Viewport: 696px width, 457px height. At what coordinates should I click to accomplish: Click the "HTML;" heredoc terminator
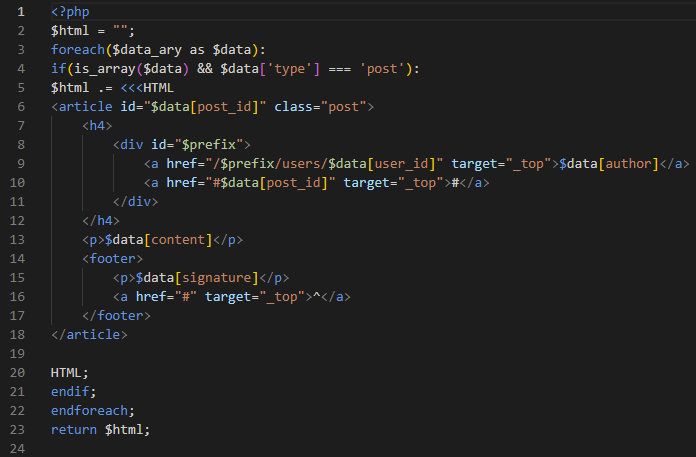[70, 373]
